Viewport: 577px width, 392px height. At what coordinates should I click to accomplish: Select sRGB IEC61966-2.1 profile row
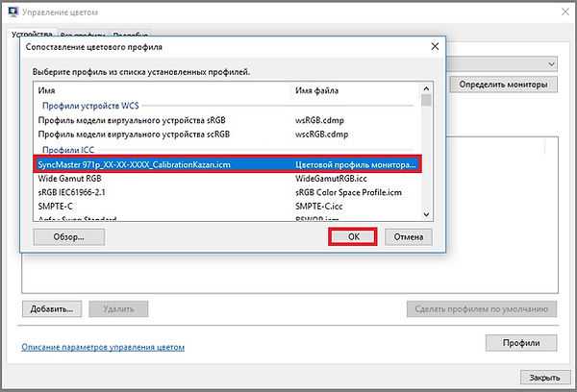227,192
